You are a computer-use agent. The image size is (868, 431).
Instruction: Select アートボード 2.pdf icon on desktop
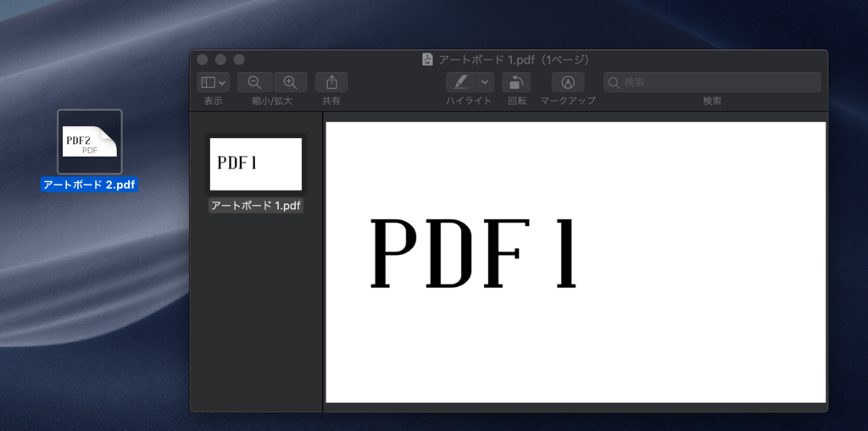pyautogui.click(x=90, y=141)
